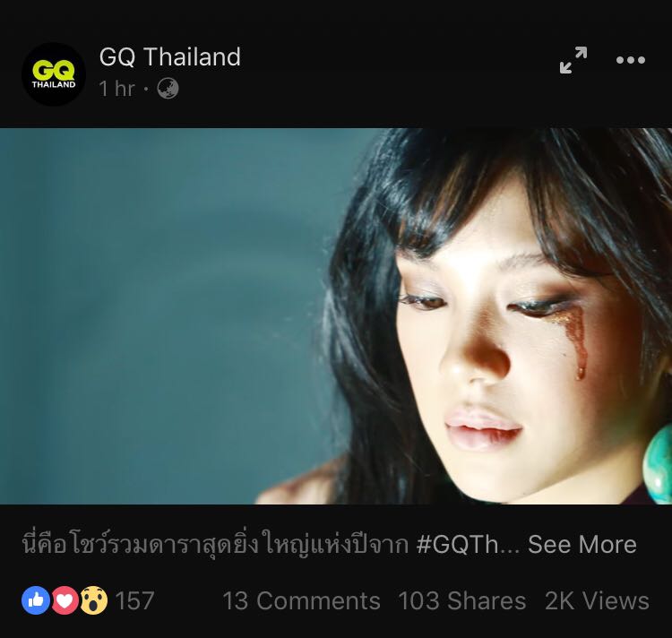This screenshot has width=672, height=638.
Task: Expand the caption with See More
Action: tap(582, 545)
